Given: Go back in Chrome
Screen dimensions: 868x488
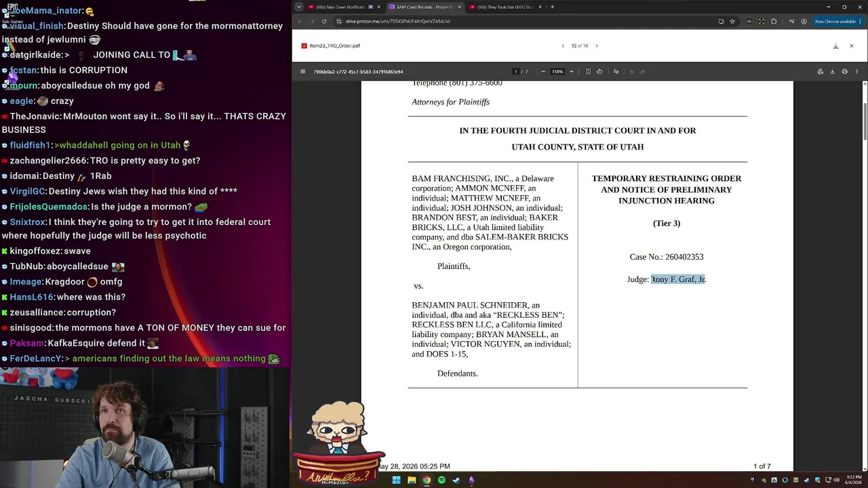Looking at the screenshot, I should tap(300, 21).
